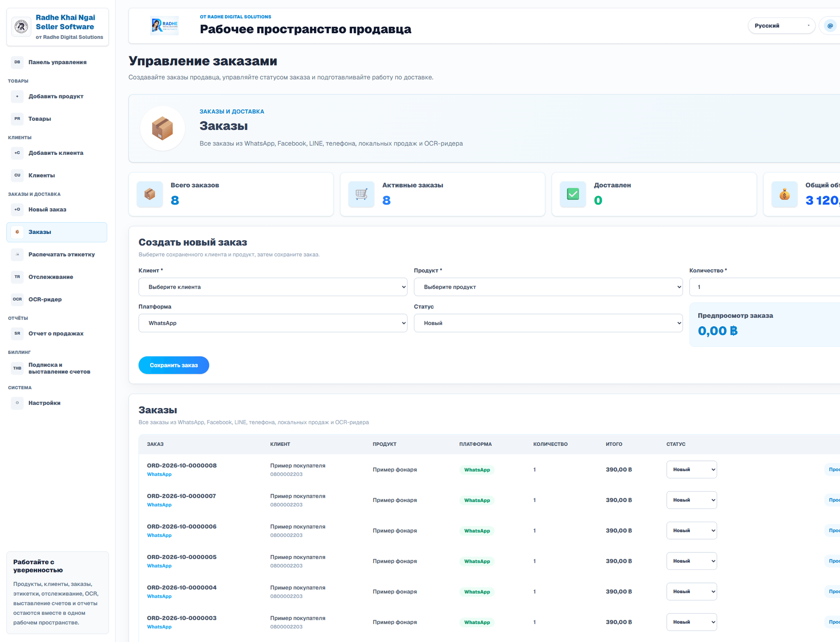Click the gear icon beside Настройки
Image resolution: width=840 pixels, height=642 pixels.
pos(17,403)
